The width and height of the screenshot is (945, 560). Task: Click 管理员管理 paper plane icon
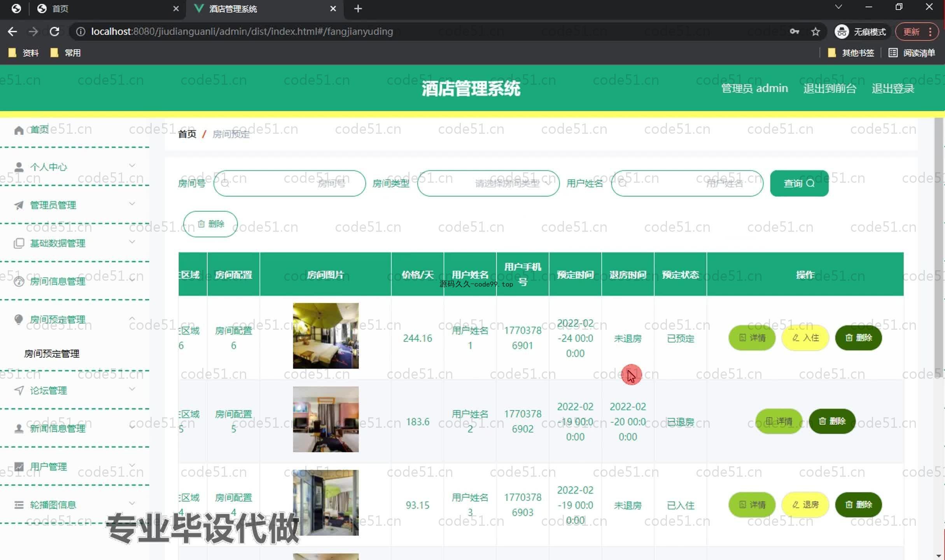coord(19,205)
